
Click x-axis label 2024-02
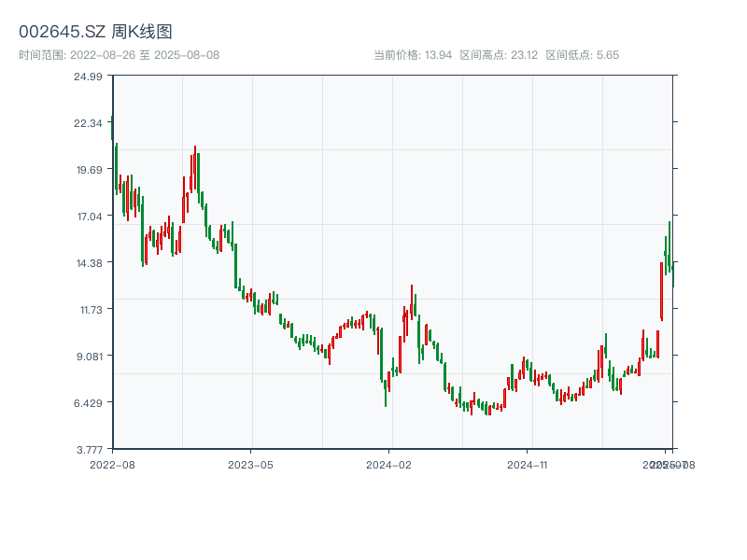pyautogui.click(x=388, y=465)
